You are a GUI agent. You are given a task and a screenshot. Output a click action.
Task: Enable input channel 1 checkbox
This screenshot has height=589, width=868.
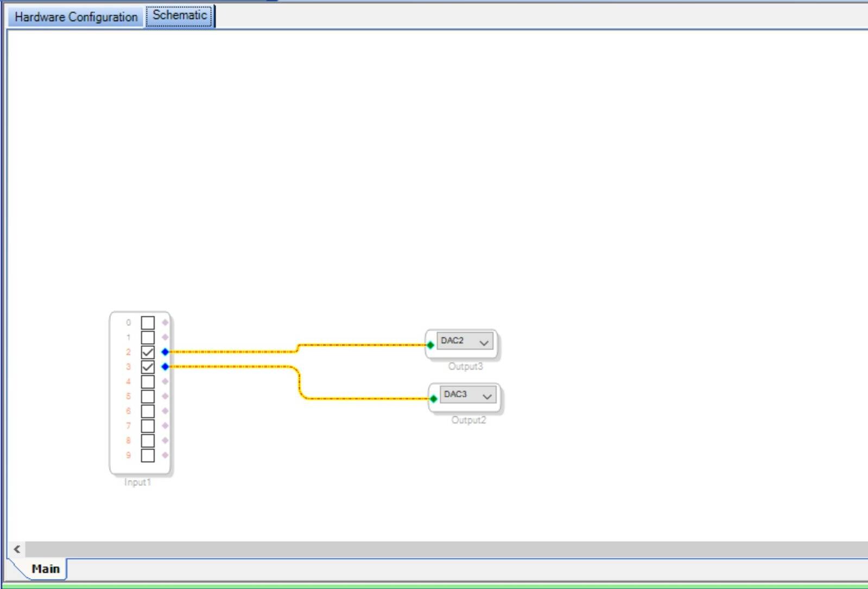click(148, 338)
